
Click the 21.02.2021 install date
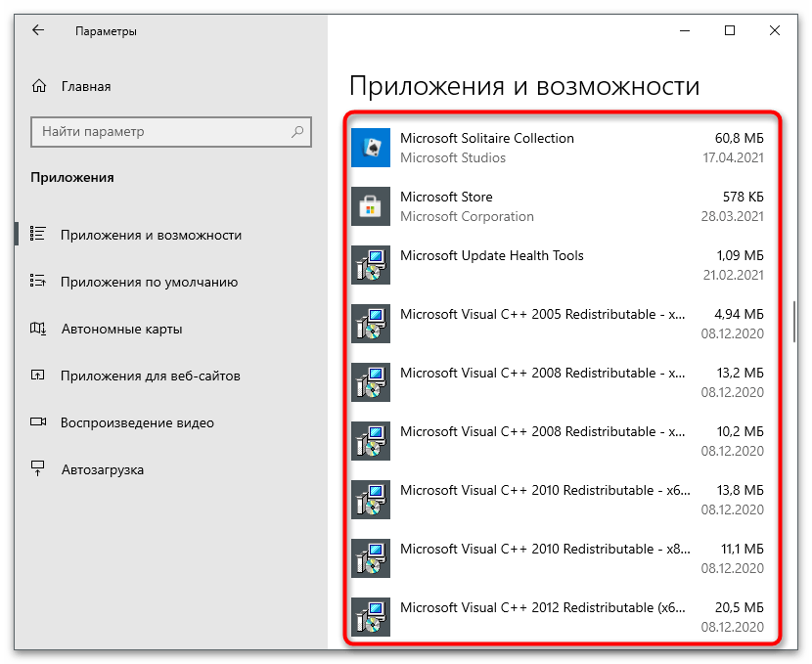(x=733, y=275)
